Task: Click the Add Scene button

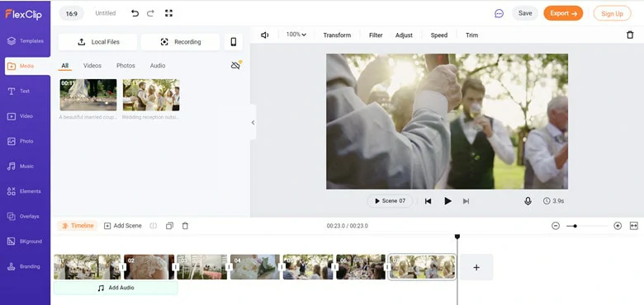Action: [x=123, y=226]
